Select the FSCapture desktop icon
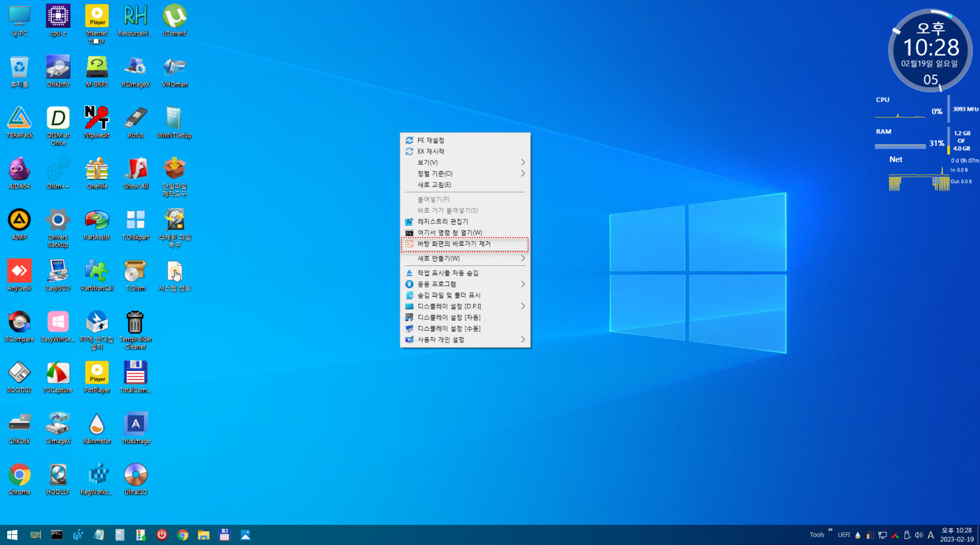The image size is (980, 545). click(58, 377)
